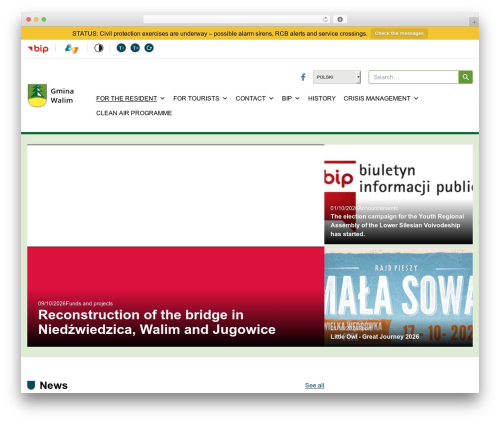Click the browser download indicator icon
This screenshot has width=500, height=423.
340,19
